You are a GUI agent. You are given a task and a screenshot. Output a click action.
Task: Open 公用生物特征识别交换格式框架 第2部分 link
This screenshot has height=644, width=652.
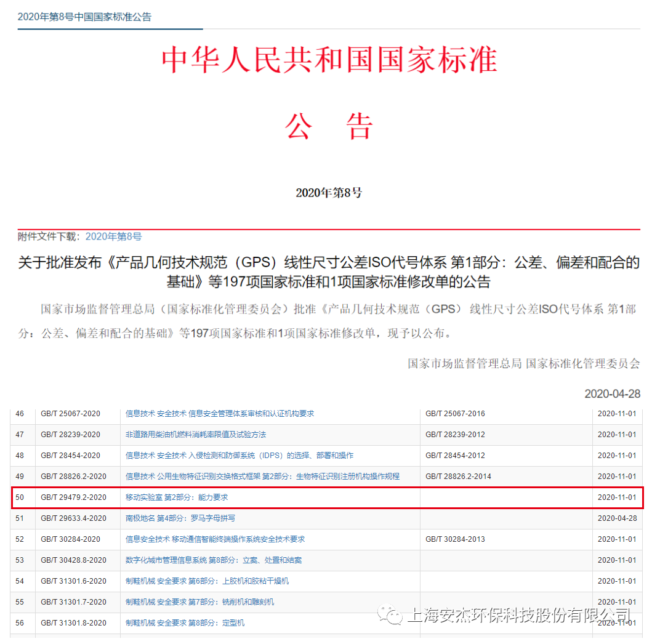(262, 477)
